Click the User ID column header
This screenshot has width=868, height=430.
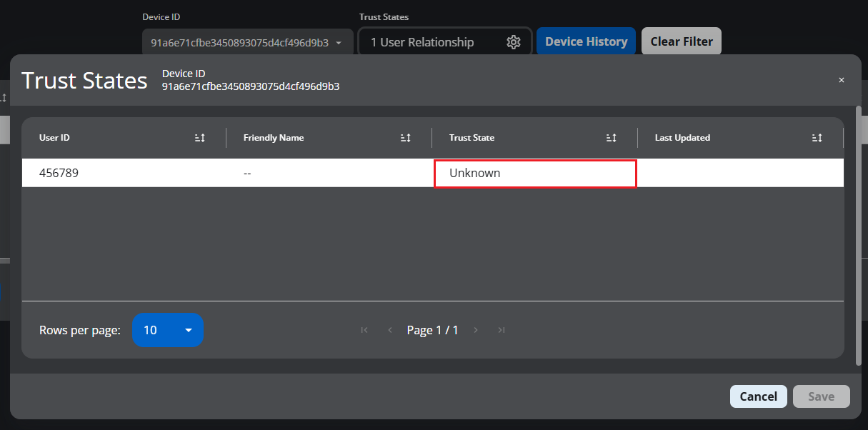pyautogui.click(x=54, y=138)
